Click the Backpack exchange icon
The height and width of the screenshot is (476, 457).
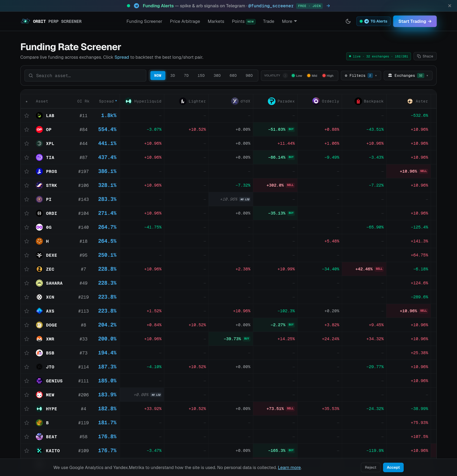[358, 101]
